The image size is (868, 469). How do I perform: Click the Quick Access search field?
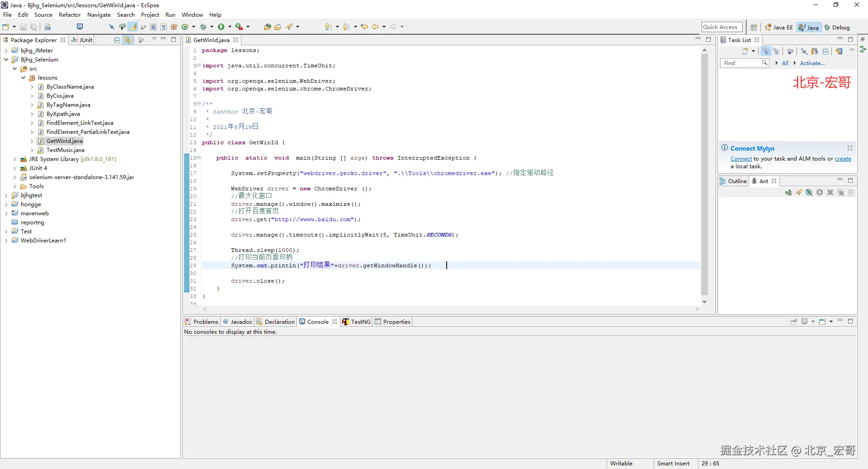click(722, 28)
